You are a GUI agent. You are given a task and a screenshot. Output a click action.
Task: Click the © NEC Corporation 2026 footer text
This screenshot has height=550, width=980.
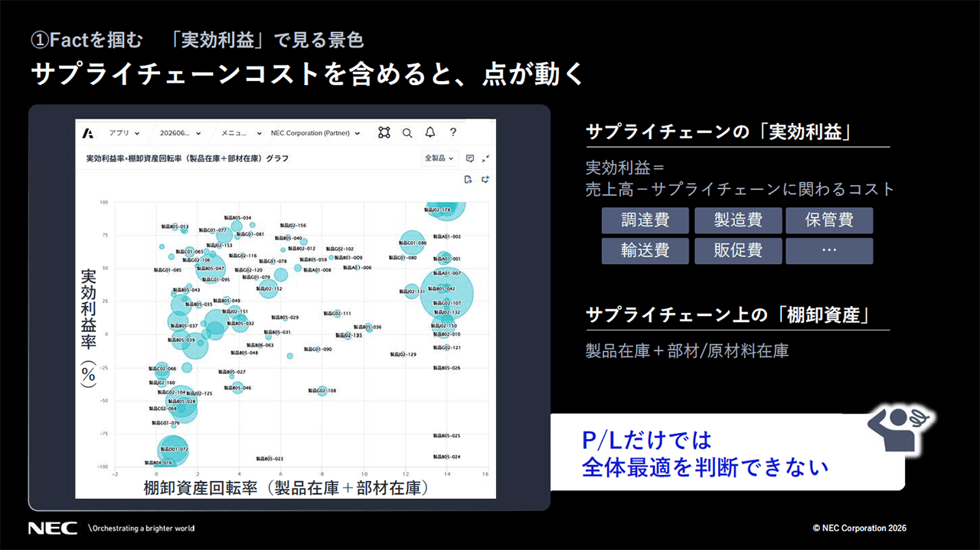(860, 529)
